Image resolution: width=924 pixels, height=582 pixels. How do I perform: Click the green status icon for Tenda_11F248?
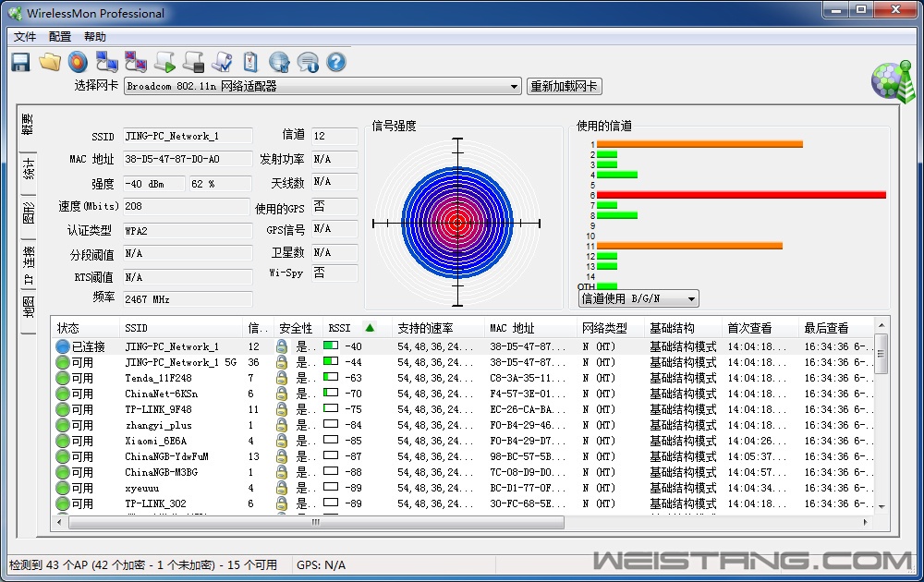(x=63, y=378)
